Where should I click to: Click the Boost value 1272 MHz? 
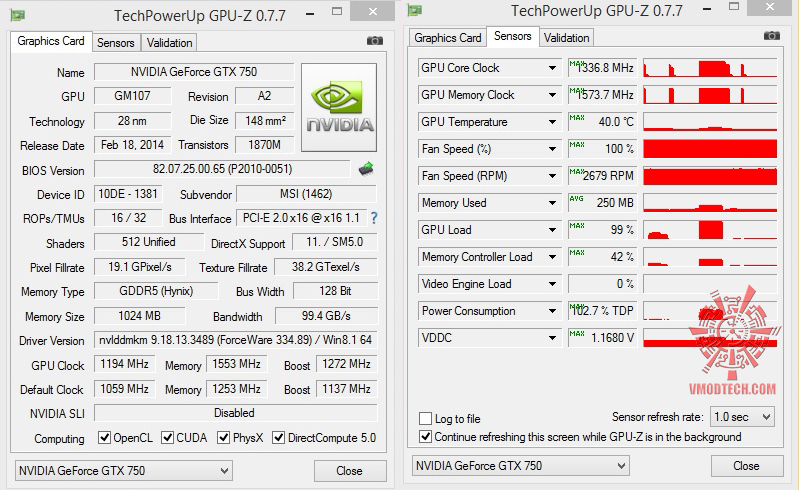346,364
